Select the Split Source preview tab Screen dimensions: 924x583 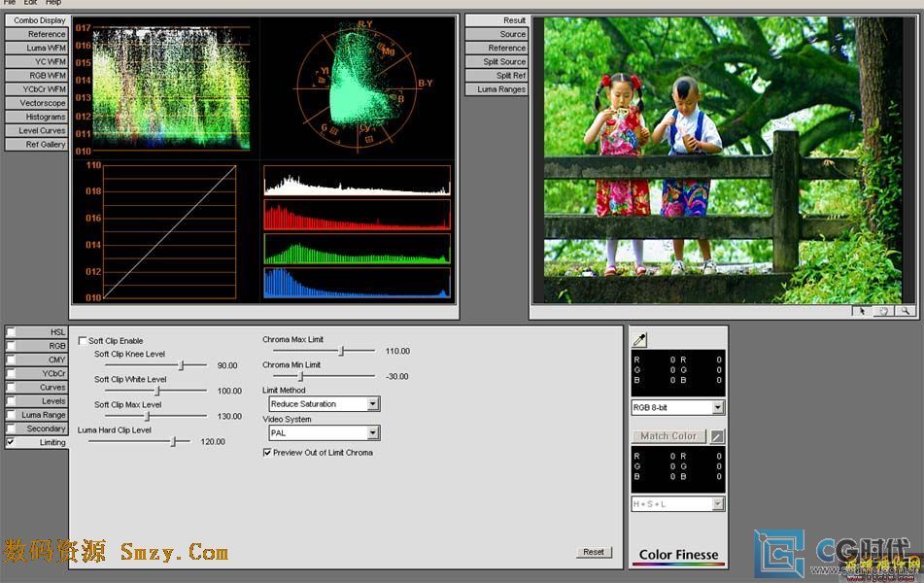pyautogui.click(x=496, y=61)
